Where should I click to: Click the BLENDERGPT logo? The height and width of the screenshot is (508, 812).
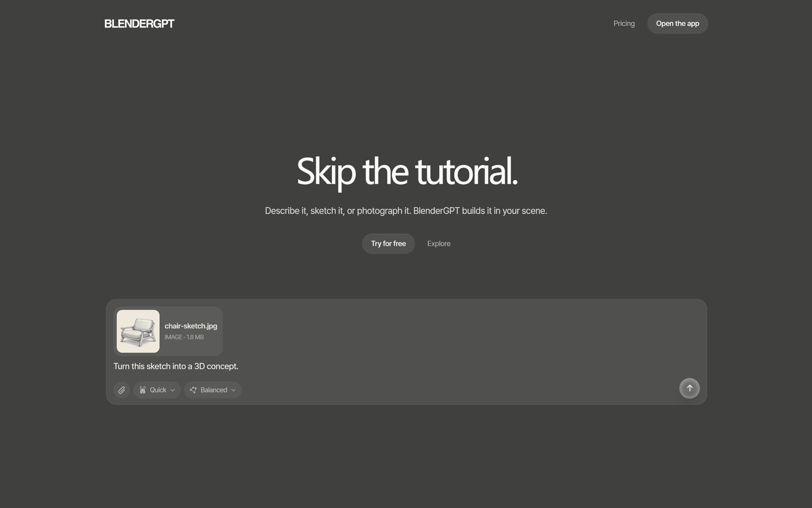139,24
